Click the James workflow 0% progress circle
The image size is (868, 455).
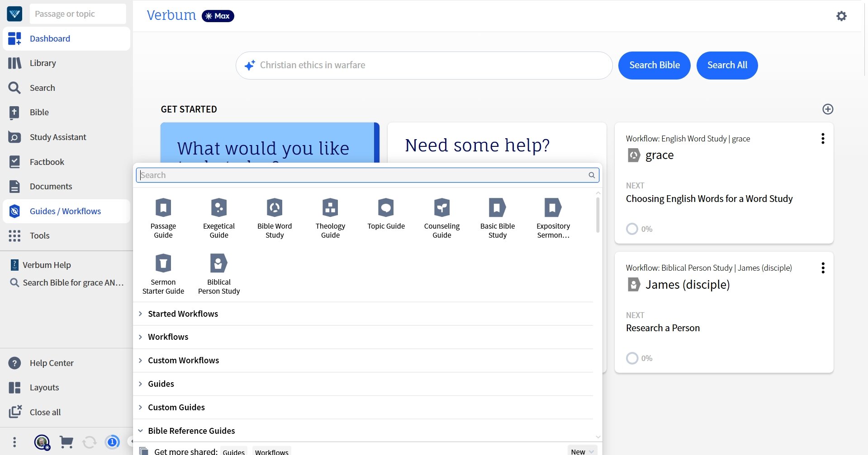[x=632, y=358]
